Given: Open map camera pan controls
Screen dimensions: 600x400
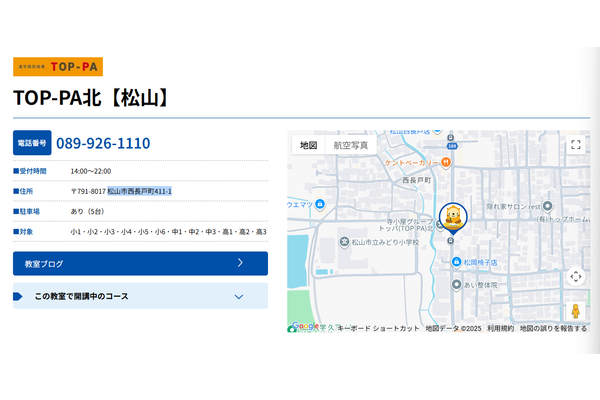Looking at the screenshot, I should coord(576,276).
